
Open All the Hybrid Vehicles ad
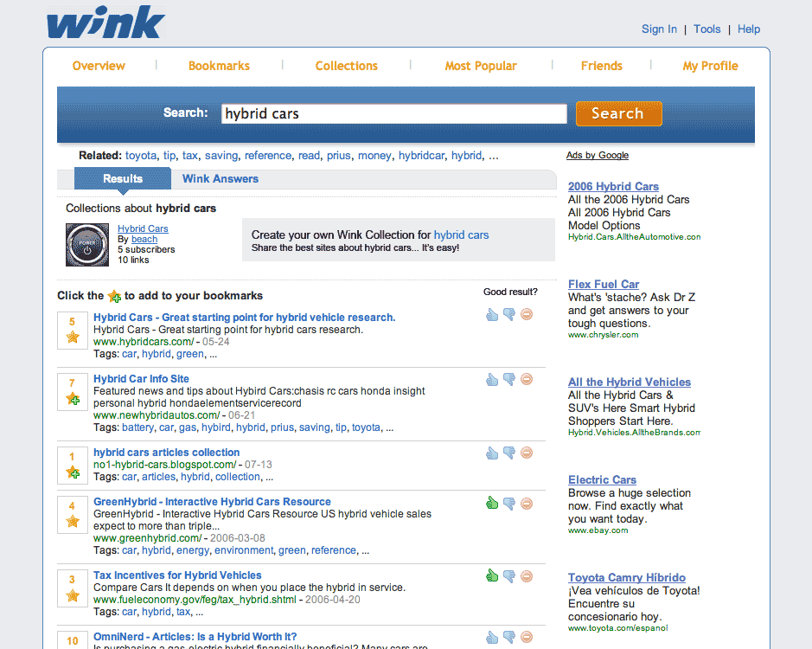pos(630,382)
